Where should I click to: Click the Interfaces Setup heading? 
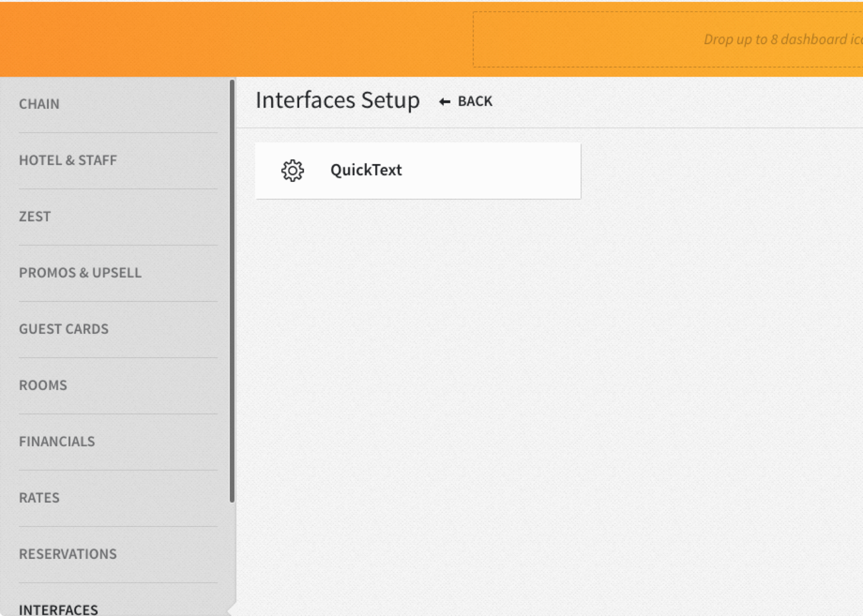[x=338, y=100]
